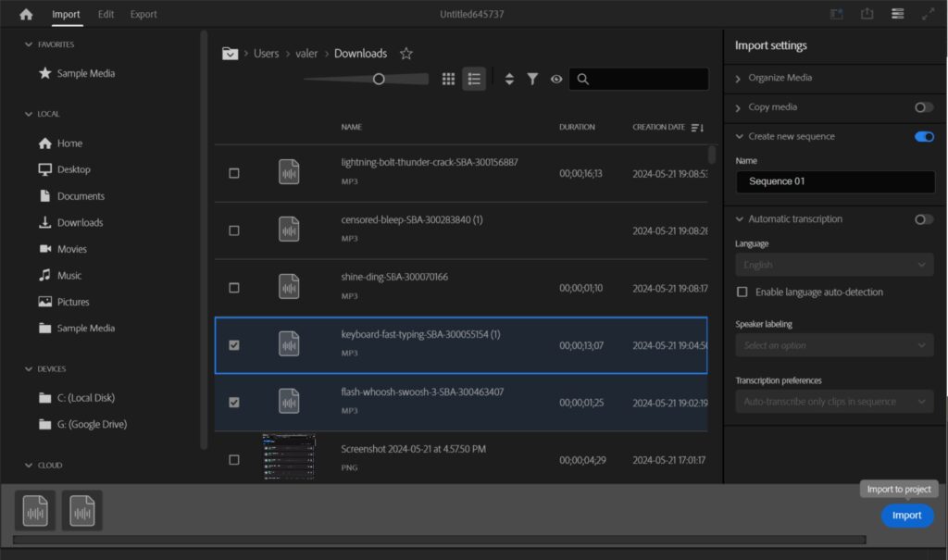Switch to grid view icon
948x560 pixels.
pos(448,80)
